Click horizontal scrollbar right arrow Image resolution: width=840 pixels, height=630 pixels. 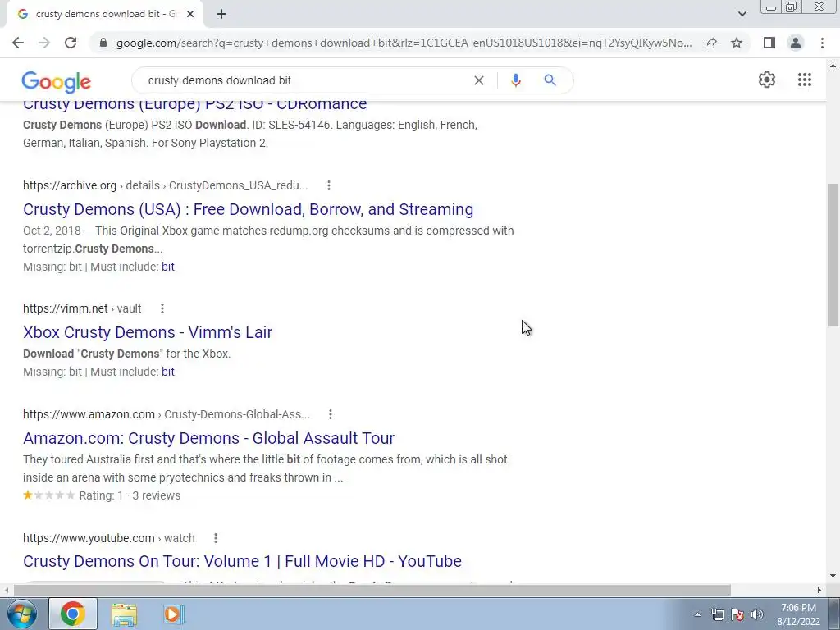point(819,590)
